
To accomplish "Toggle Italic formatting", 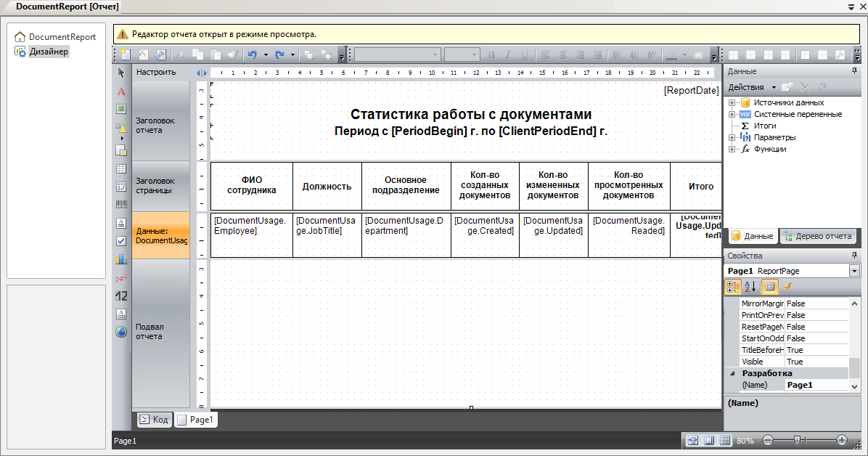I will click(x=507, y=54).
